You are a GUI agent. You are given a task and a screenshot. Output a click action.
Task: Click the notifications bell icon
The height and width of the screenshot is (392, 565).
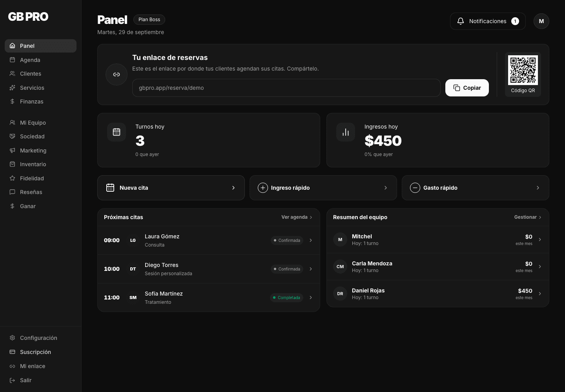coord(461,21)
